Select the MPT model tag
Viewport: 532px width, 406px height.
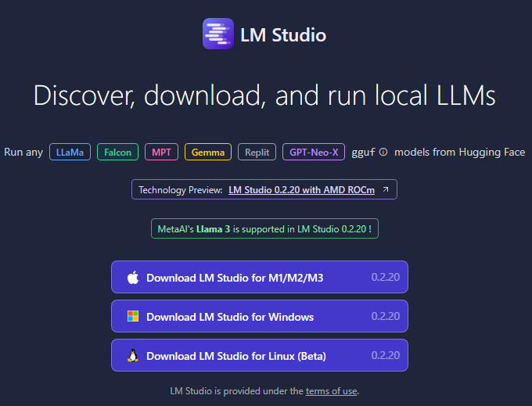pyautogui.click(x=161, y=152)
